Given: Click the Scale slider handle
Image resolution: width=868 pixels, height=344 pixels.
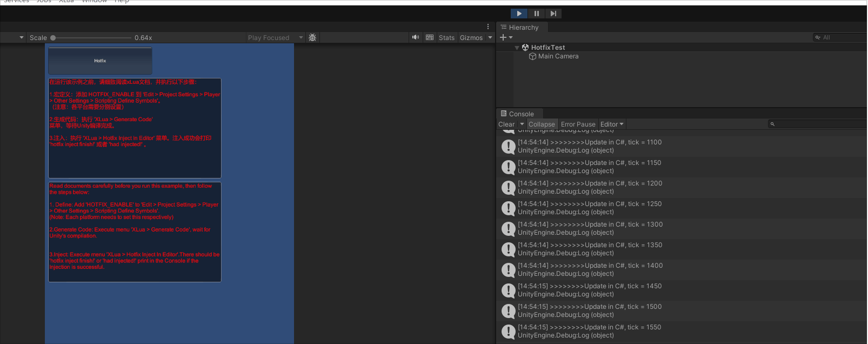Looking at the screenshot, I should (x=53, y=38).
